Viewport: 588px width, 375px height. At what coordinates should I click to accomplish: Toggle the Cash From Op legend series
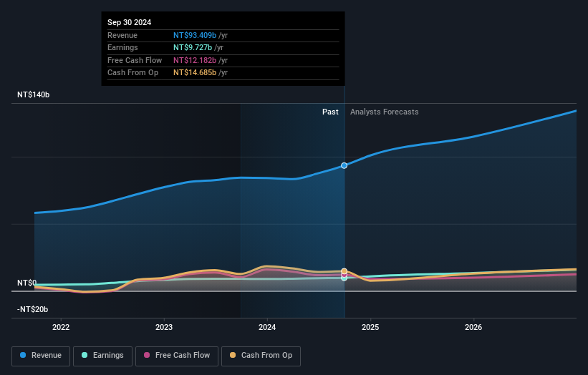[x=261, y=356]
